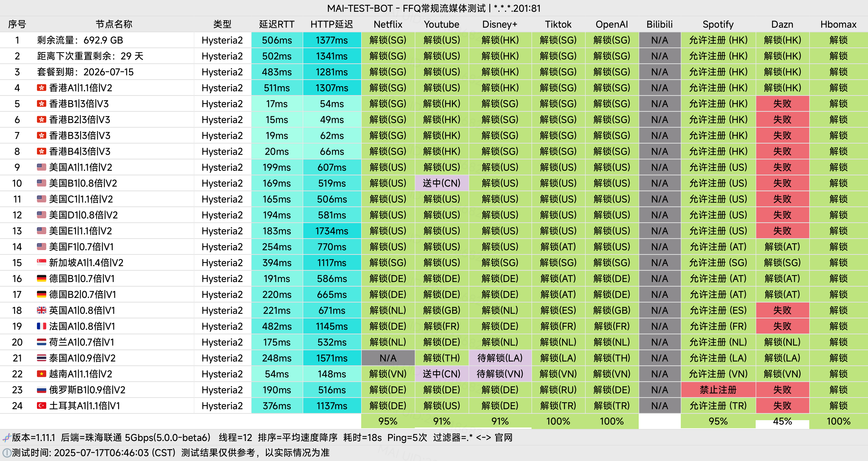Viewport: 868px width, 461px height.
Task: Click the 1734ms HTTP delay cell
Action: 332,231
